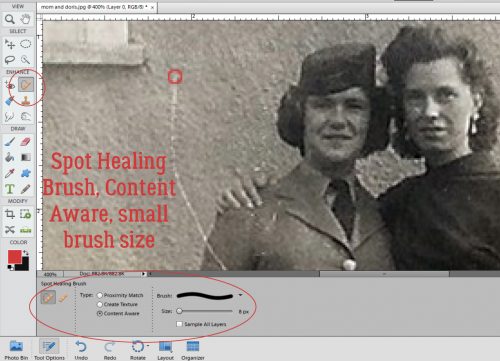Select the Content-Aware Move tool
500x361 pixels.
click(x=10, y=230)
